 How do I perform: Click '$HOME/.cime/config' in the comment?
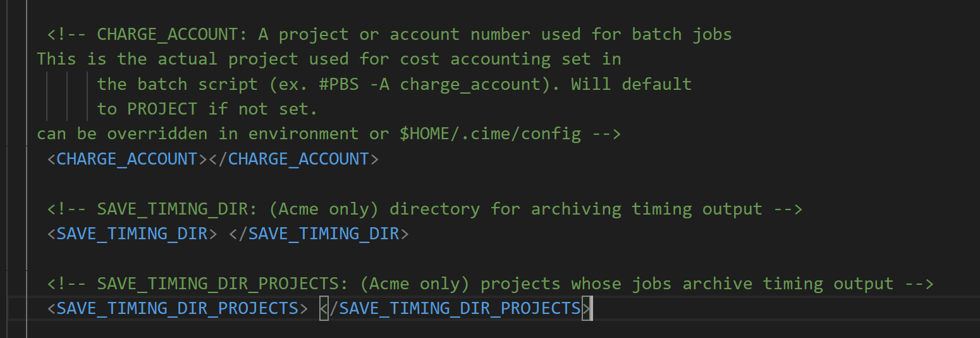click(489, 134)
